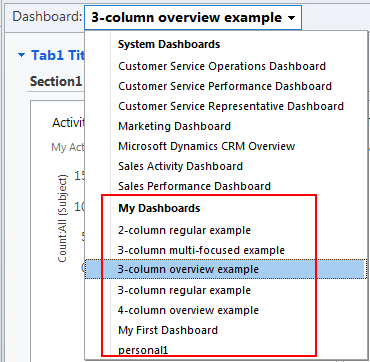This screenshot has width=370, height=362.
Task: Select 4-column overview example
Action: point(188,310)
